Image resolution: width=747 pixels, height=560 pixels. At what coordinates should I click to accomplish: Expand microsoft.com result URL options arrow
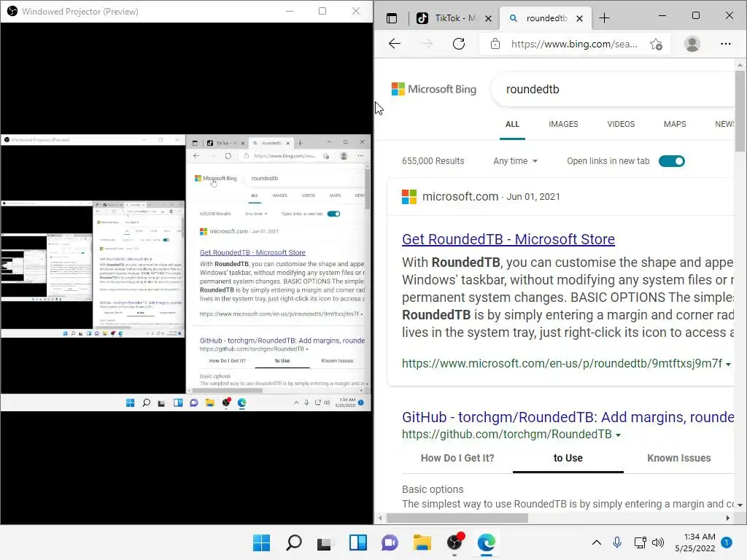point(728,365)
